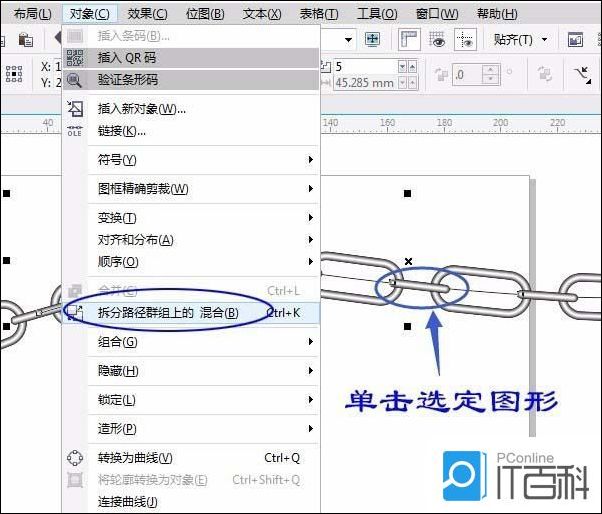Open the 文本(X) menu
This screenshot has height=514, width=602.
pyautogui.click(x=262, y=14)
